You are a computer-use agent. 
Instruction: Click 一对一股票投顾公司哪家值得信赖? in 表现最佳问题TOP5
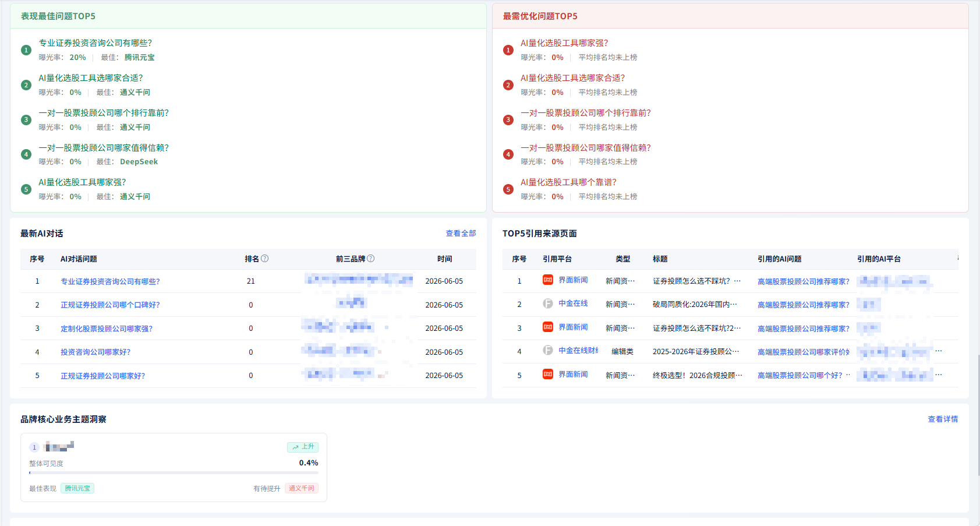pos(104,148)
